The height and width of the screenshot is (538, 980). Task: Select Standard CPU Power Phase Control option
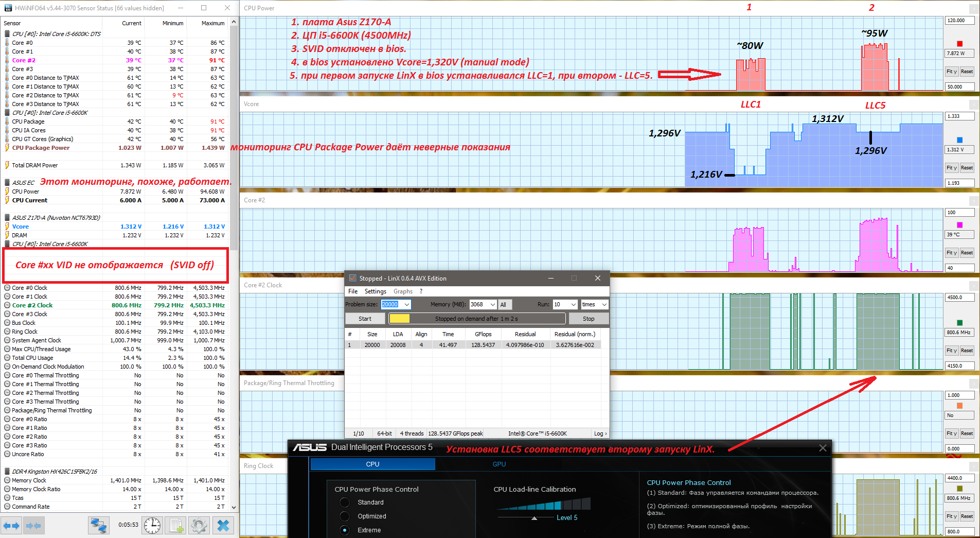(x=345, y=502)
